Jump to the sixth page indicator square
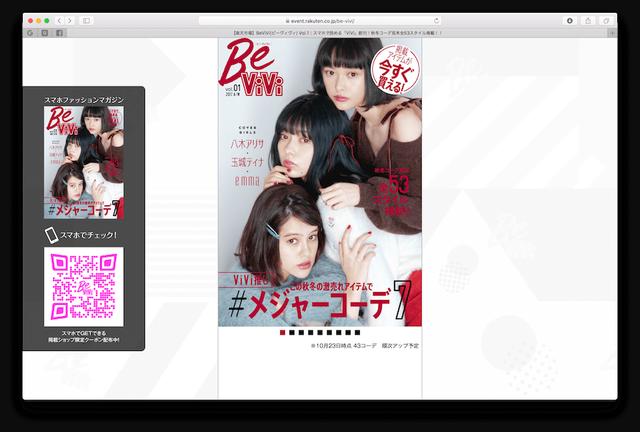Image resolution: width=640 pixels, height=432 pixels. click(x=329, y=333)
